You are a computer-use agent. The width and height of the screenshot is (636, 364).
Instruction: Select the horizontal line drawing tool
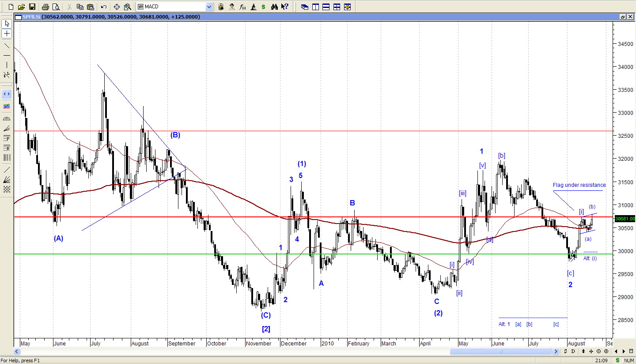(7, 55)
